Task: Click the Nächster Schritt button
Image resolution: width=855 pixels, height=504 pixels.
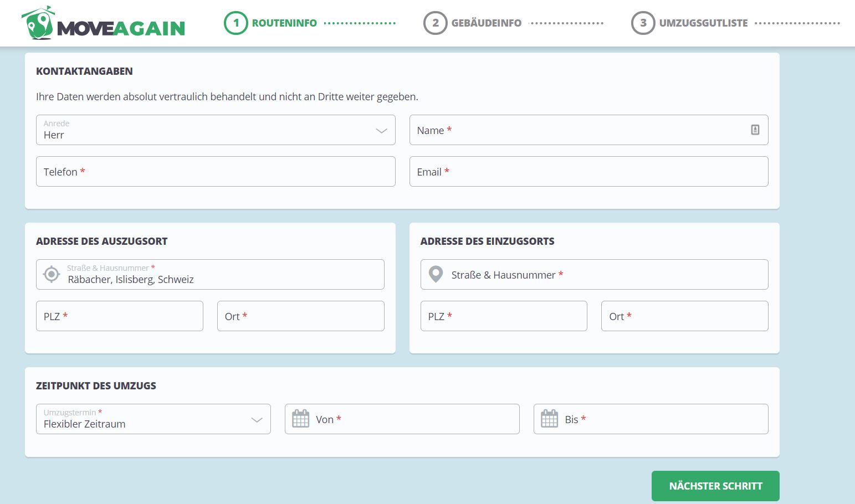Action: tap(715, 486)
